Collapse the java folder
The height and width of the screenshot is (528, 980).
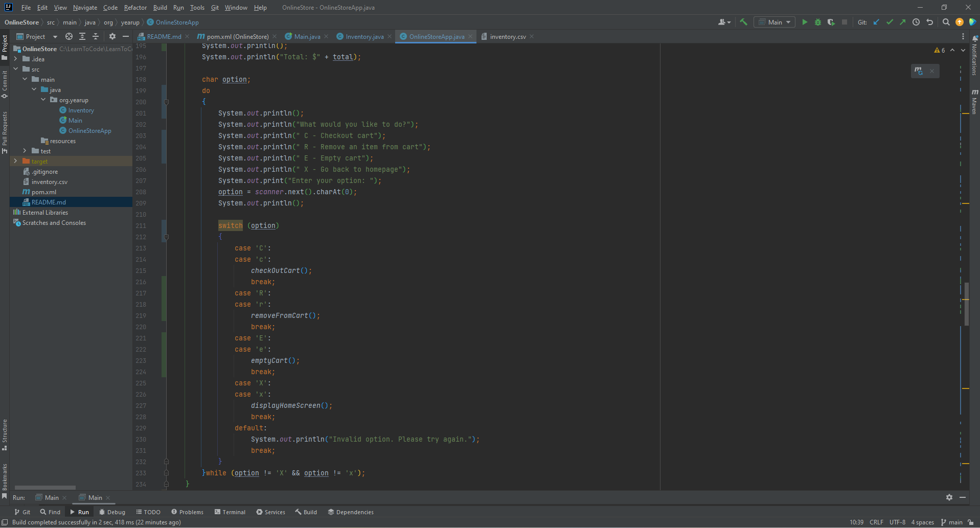34,90
